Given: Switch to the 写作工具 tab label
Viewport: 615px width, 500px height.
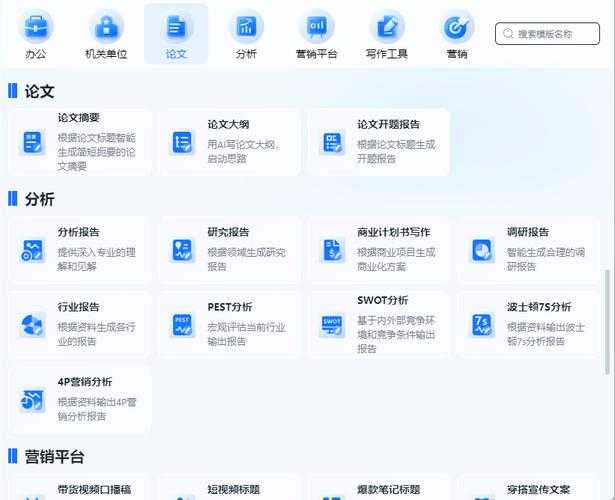Looking at the screenshot, I should (x=387, y=54).
